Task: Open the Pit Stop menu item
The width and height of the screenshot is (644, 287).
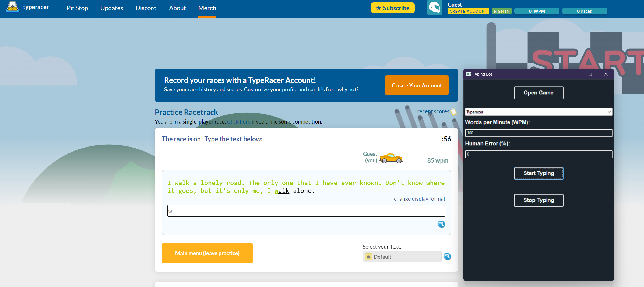Action: click(78, 8)
